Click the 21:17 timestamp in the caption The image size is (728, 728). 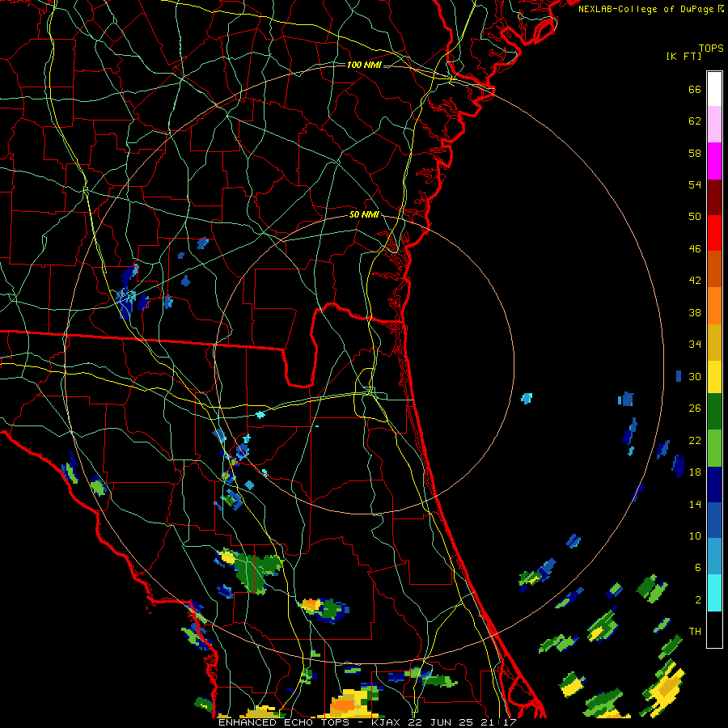coord(498,722)
